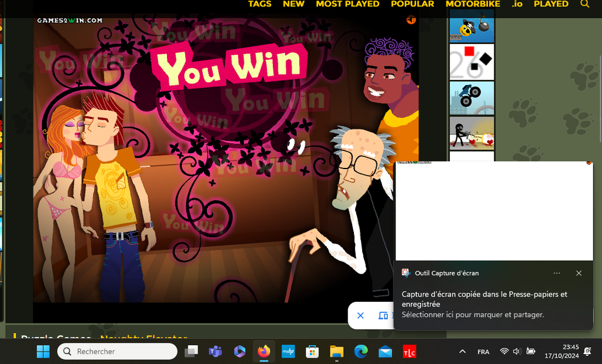Click the blue device icon in popup

tap(383, 315)
